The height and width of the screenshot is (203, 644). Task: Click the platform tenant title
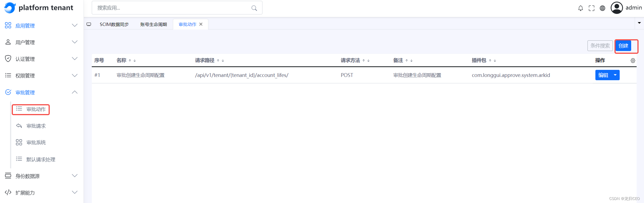coord(46,8)
